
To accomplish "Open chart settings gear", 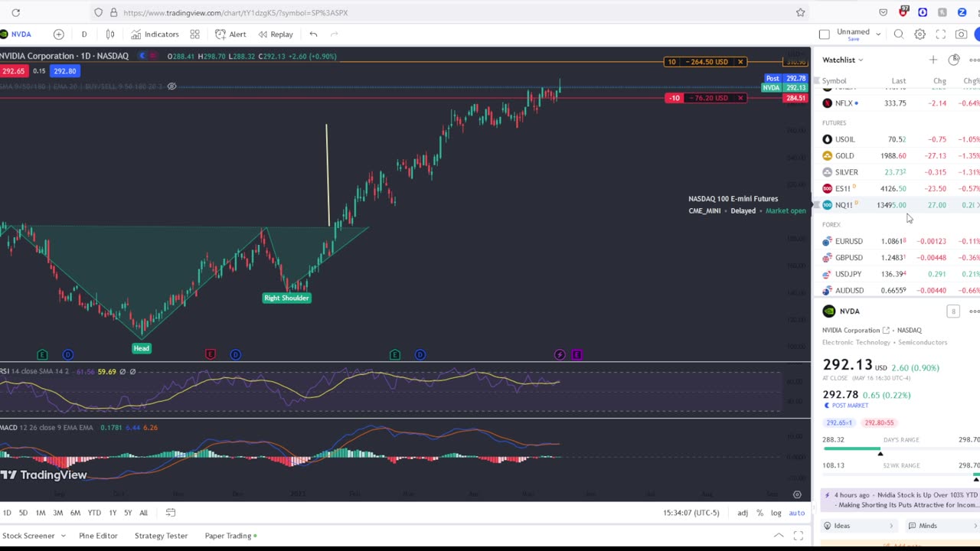I will [920, 34].
